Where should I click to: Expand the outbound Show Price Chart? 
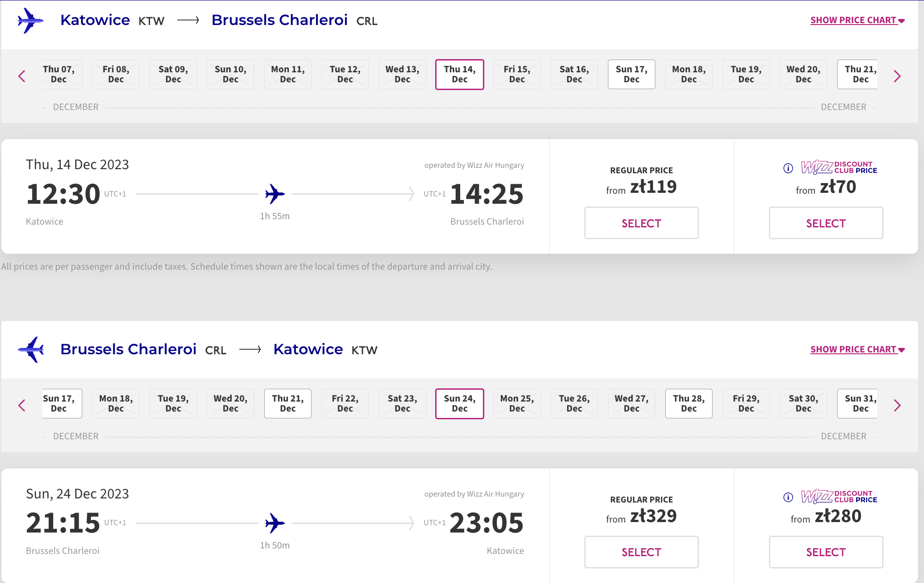coord(857,20)
